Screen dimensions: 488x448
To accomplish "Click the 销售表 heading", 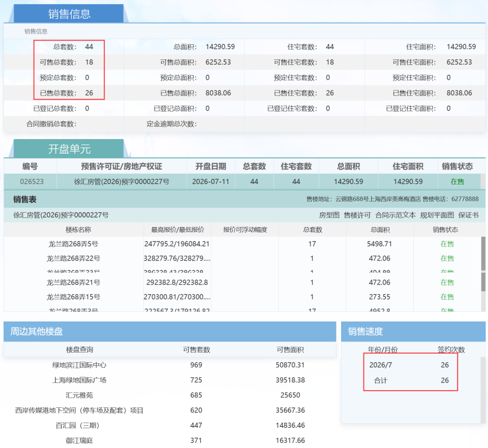I will [24, 199].
